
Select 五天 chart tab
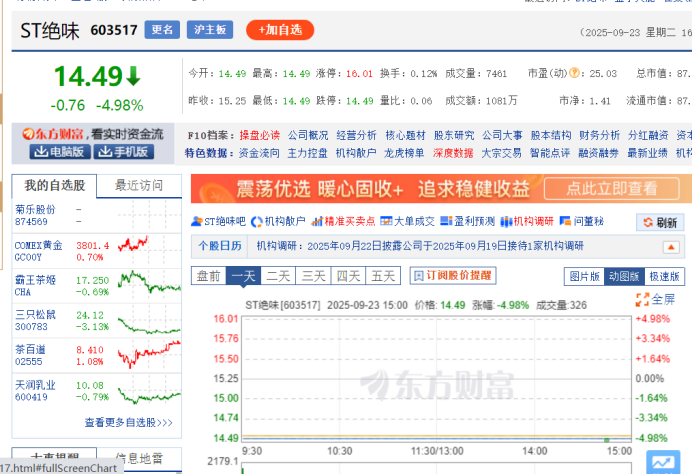(383, 276)
